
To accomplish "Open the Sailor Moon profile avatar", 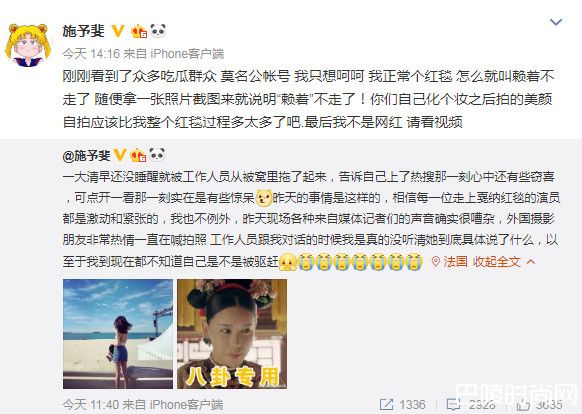I will coord(28,45).
